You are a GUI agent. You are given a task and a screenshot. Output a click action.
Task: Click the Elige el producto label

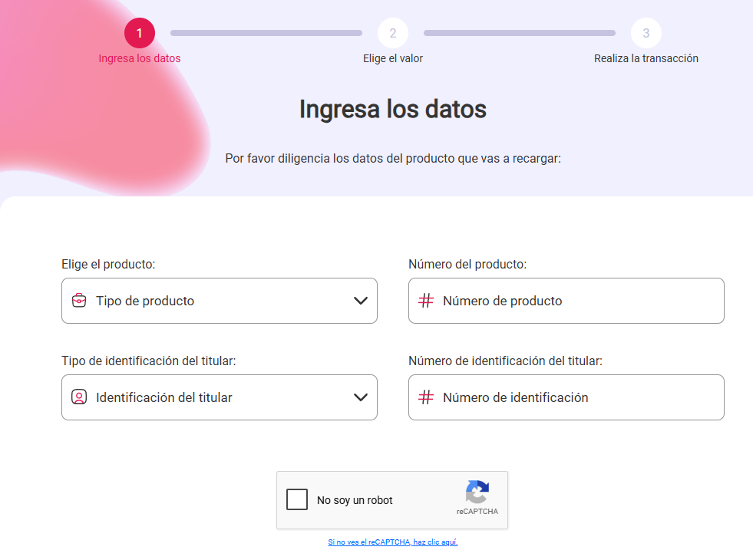click(108, 264)
